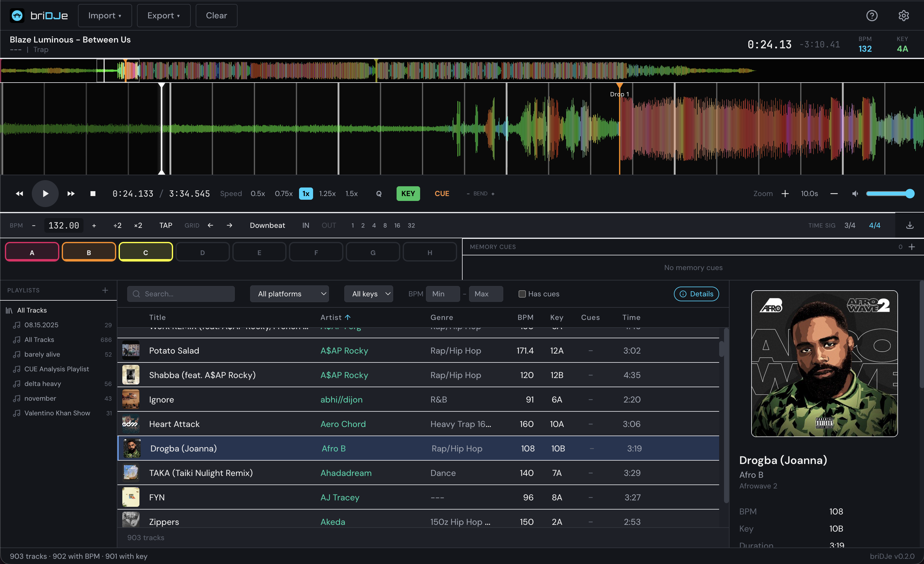This screenshot has height=564, width=924.
Task: Expand the All platforms dropdown
Action: pyautogui.click(x=290, y=294)
